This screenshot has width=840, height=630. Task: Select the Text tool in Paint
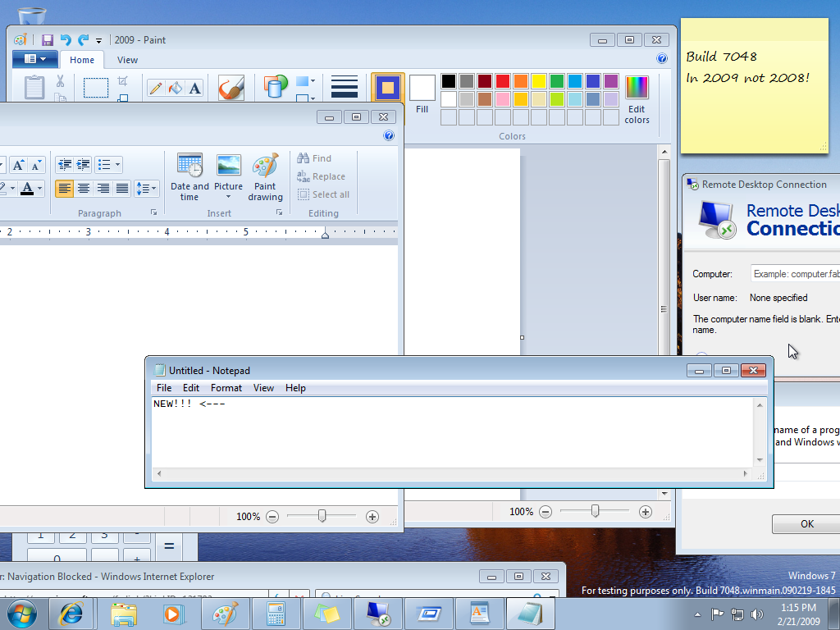[x=195, y=88]
